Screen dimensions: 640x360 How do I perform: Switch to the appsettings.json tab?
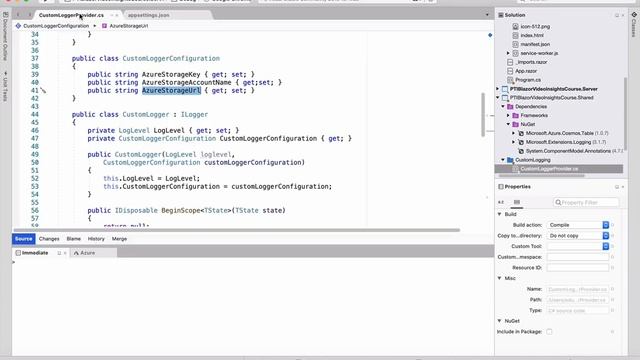(x=149, y=15)
